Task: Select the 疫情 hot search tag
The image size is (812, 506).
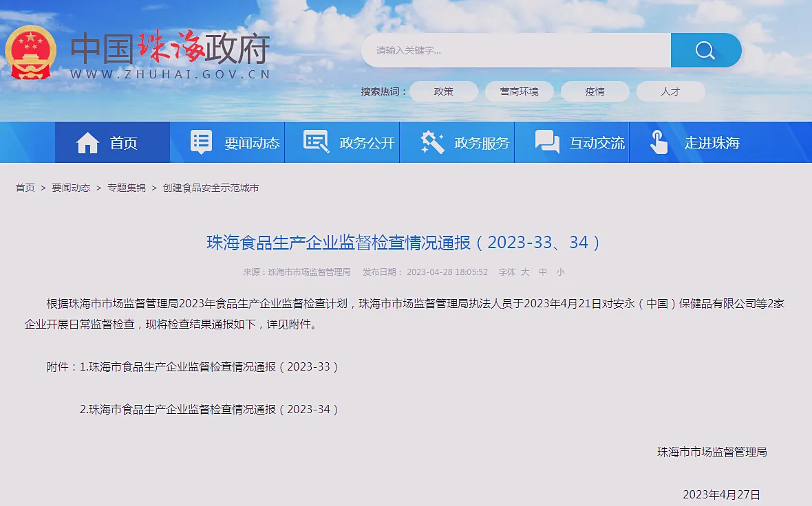Action: tap(595, 91)
